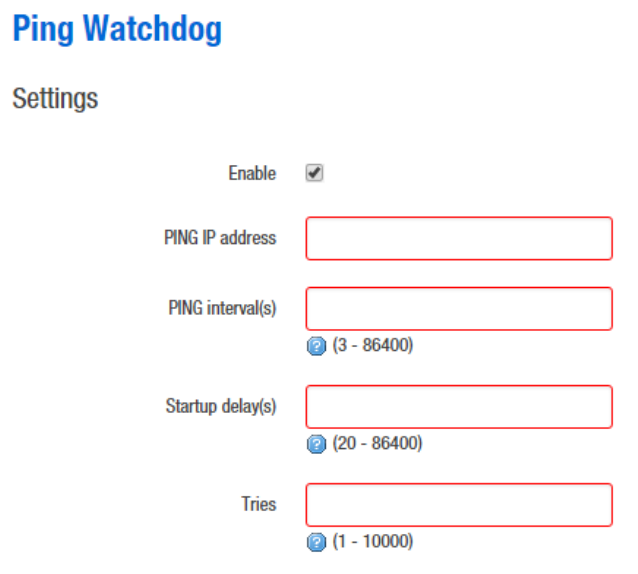This screenshot has height=574, width=638.
Task: Click the Enable label text
Action: point(252,173)
